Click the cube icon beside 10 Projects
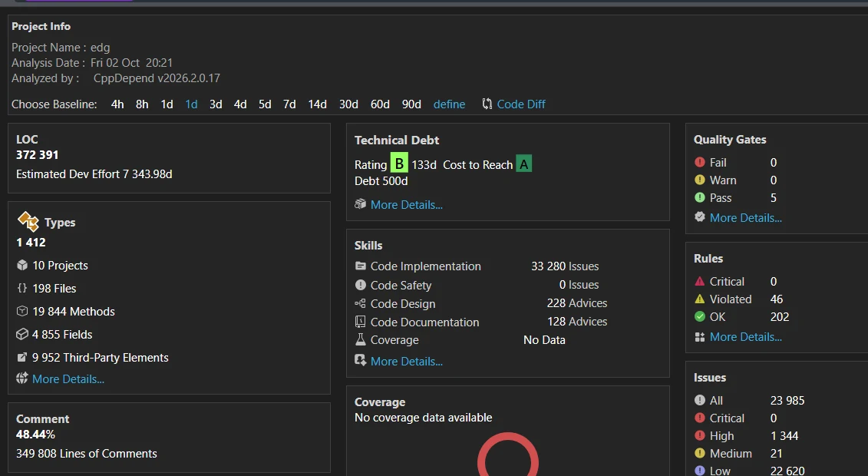Screen dimensions: 868x476 coord(22,265)
